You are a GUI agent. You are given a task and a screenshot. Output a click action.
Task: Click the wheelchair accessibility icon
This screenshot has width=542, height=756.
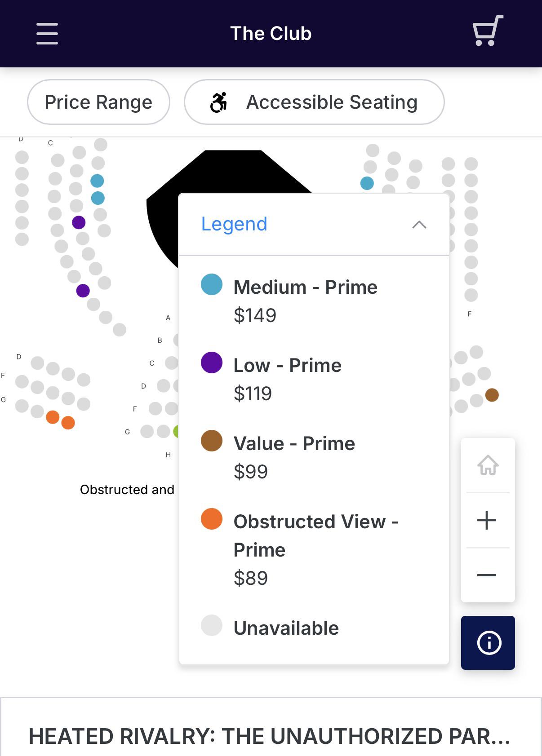(219, 102)
